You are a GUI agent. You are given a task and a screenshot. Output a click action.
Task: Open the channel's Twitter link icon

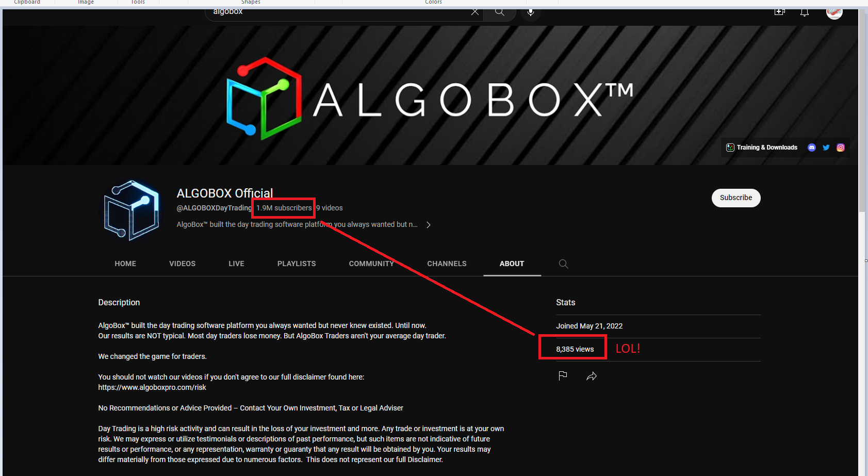click(826, 147)
